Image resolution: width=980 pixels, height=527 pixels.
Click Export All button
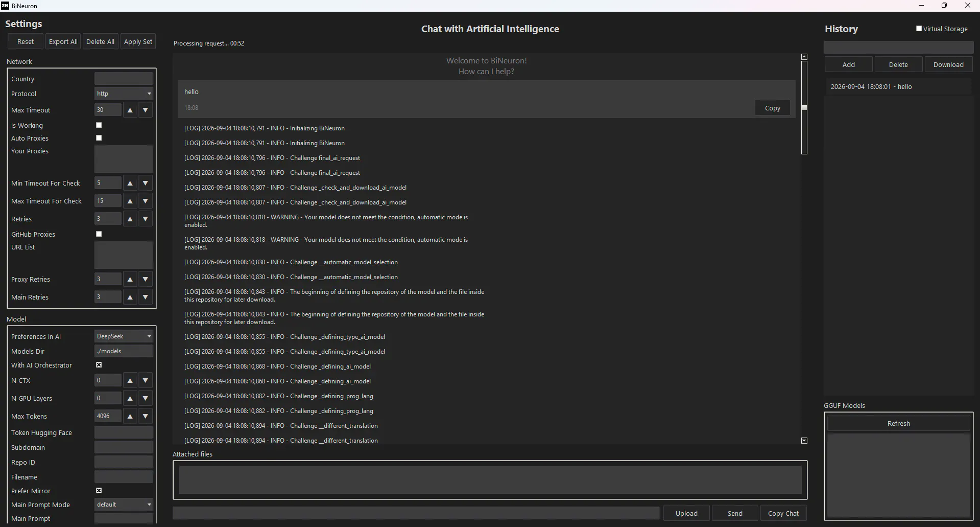pyautogui.click(x=63, y=42)
